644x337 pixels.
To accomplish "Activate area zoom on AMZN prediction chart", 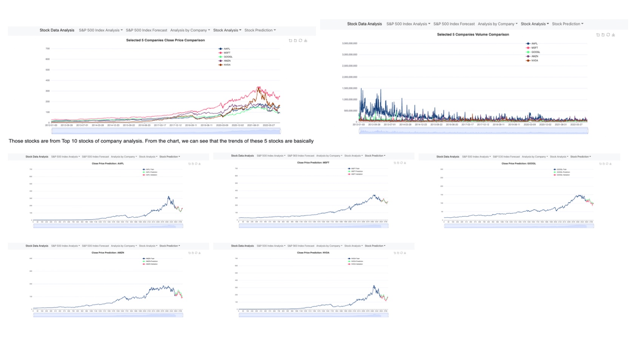I will tap(190, 253).
